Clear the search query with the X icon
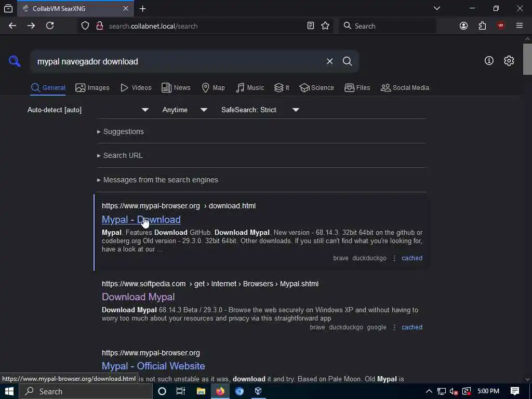 click(x=329, y=61)
